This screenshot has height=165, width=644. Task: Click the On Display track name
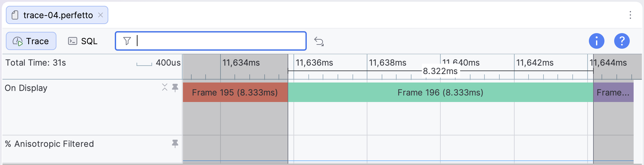tap(26, 88)
